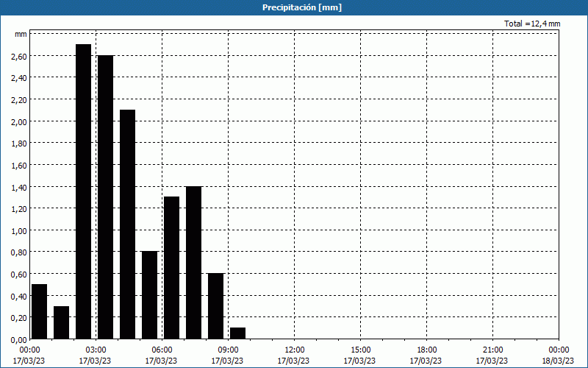Select the 08:00 bar reaching 0,60 mm
Viewport: 588px width, 368px height.
pyautogui.click(x=215, y=306)
